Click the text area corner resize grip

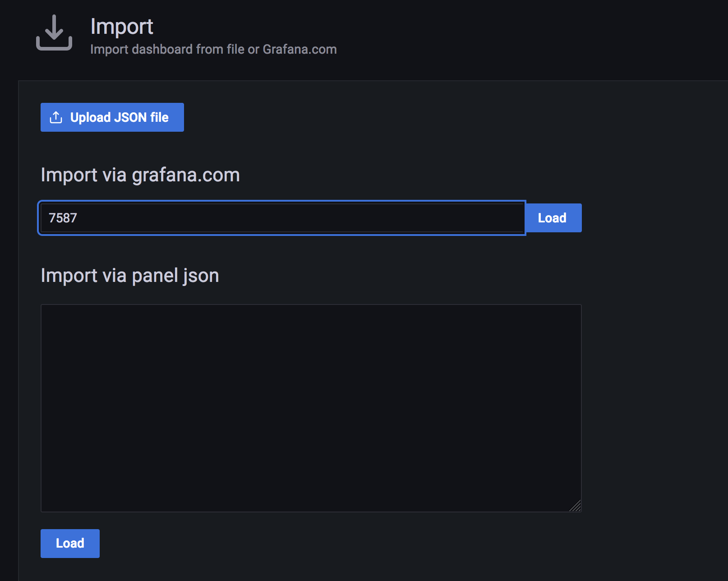[x=576, y=506]
